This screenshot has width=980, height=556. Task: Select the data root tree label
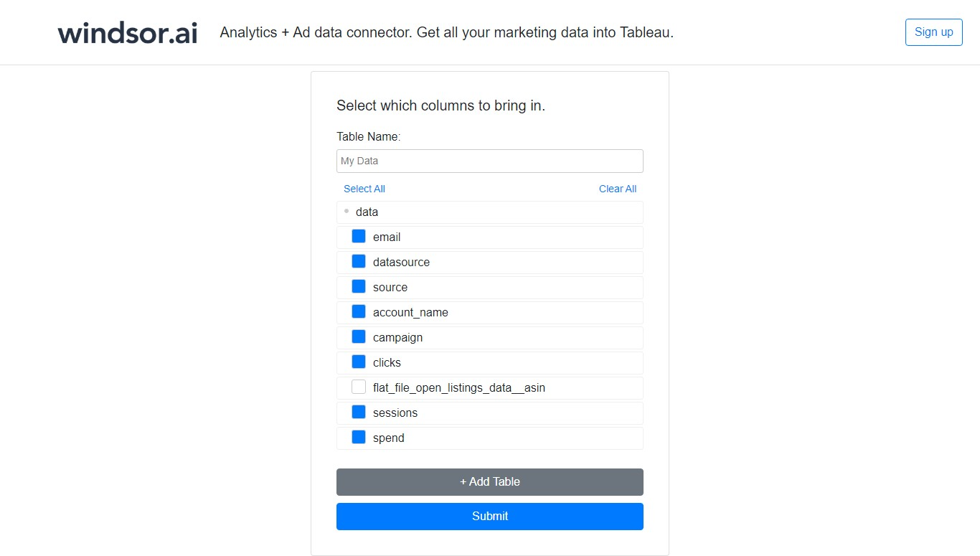pyautogui.click(x=367, y=212)
